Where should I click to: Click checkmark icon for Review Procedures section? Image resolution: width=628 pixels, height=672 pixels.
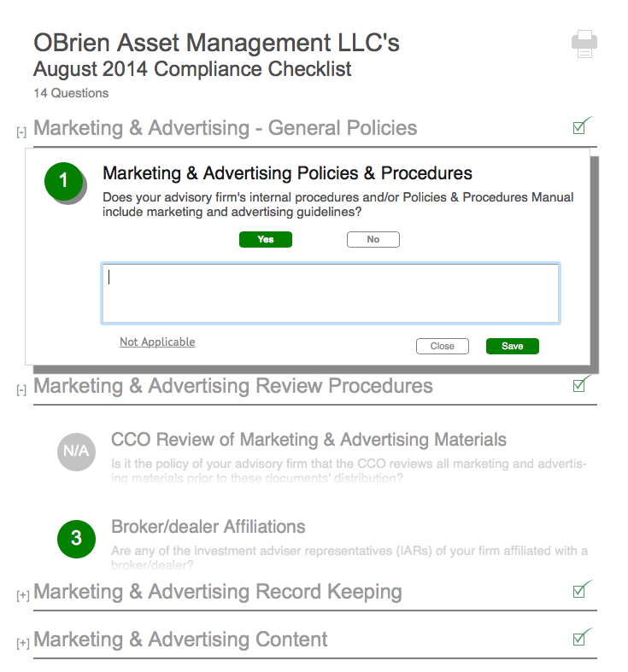click(581, 383)
